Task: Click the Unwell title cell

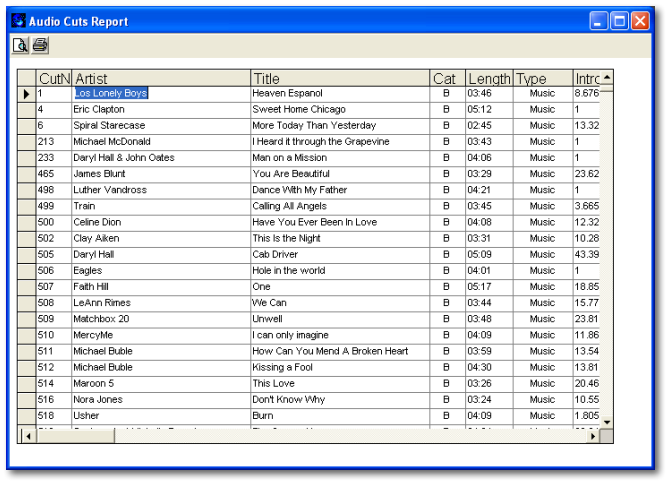Action: coord(340,319)
